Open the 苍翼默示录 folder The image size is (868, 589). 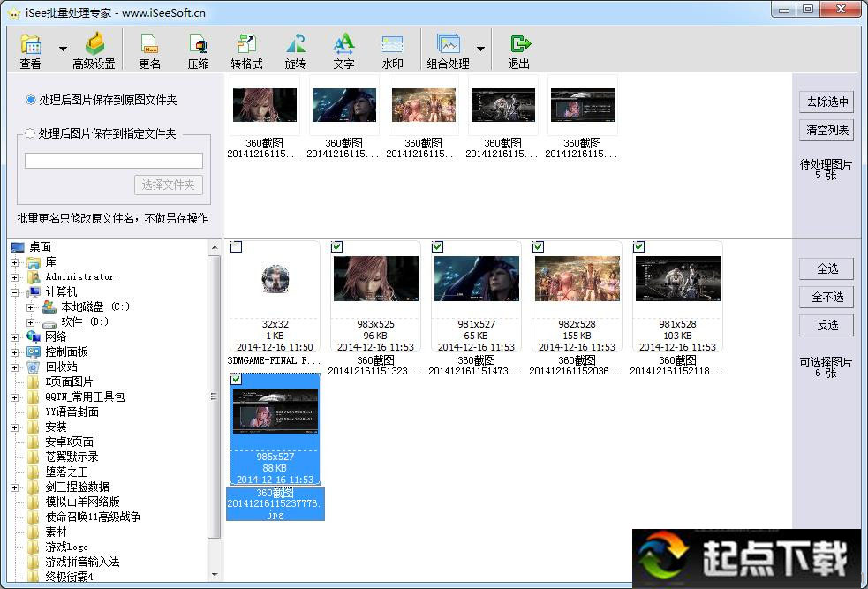(x=72, y=457)
